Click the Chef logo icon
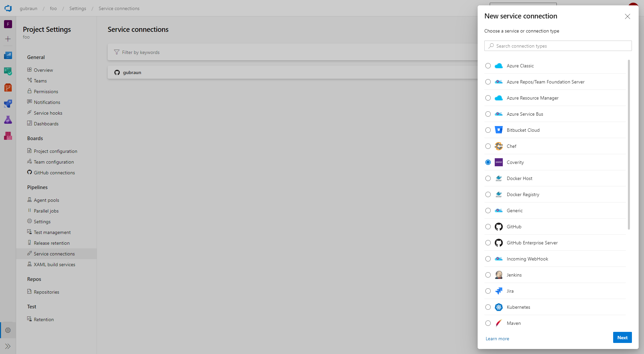The image size is (644, 354). pyautogui.click(x=499, y=146)
